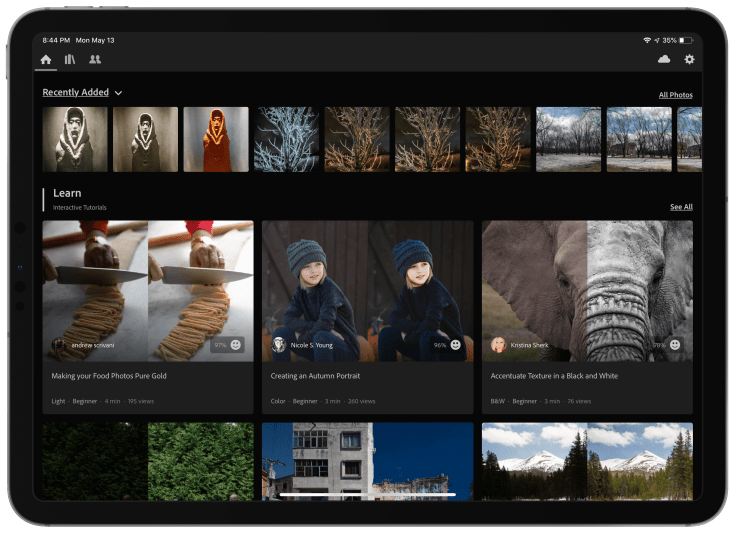The height and width of the screenshot is (534, 736).
Task: Click smiley rating icon on Autumn Portrait card
Action: point(455,345)
